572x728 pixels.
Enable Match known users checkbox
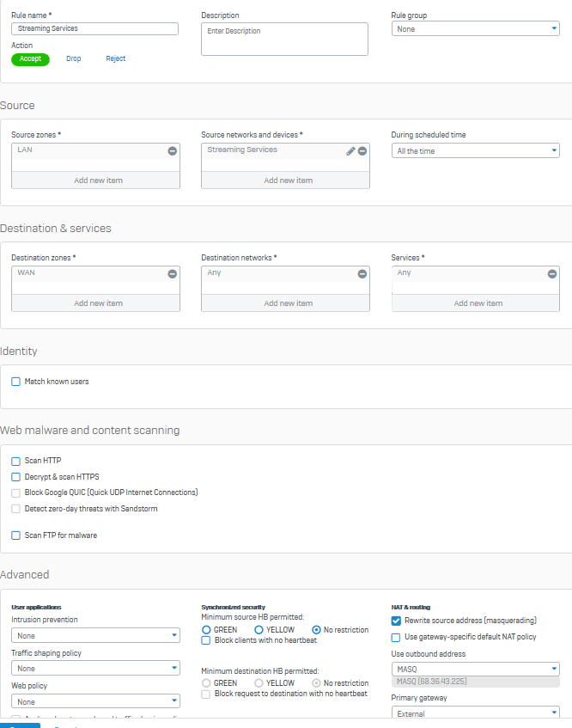click(16, 382)
